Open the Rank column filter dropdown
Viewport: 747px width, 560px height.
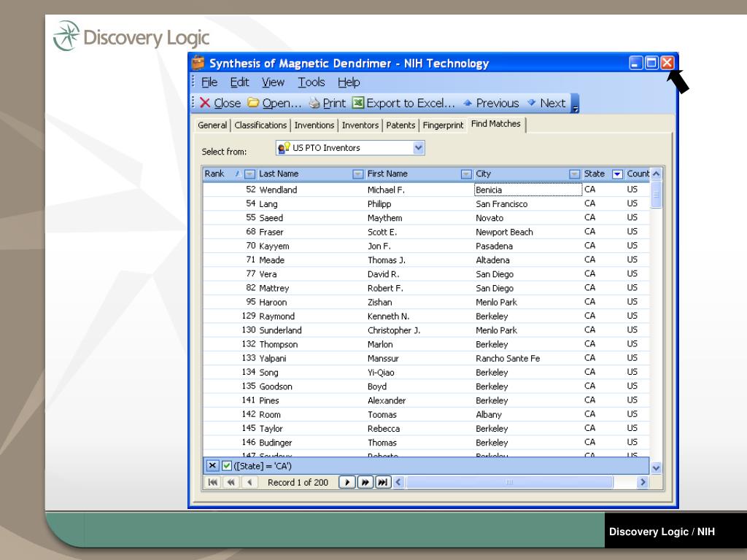249,174
